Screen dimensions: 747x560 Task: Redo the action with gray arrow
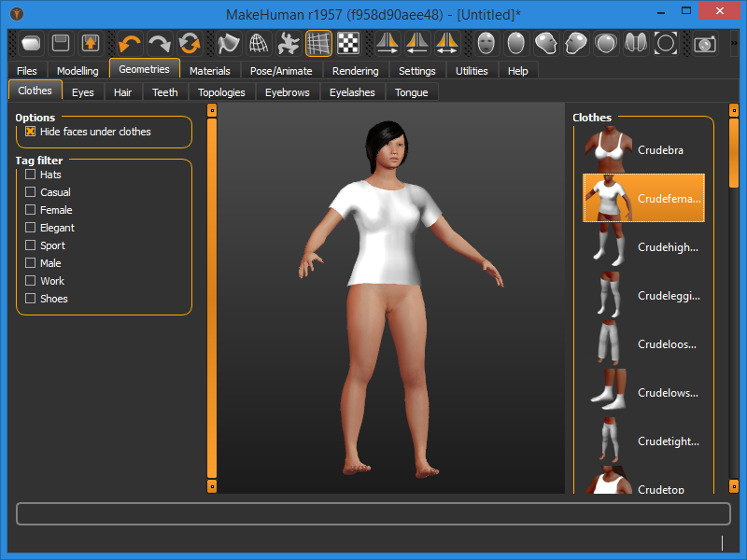160,43
